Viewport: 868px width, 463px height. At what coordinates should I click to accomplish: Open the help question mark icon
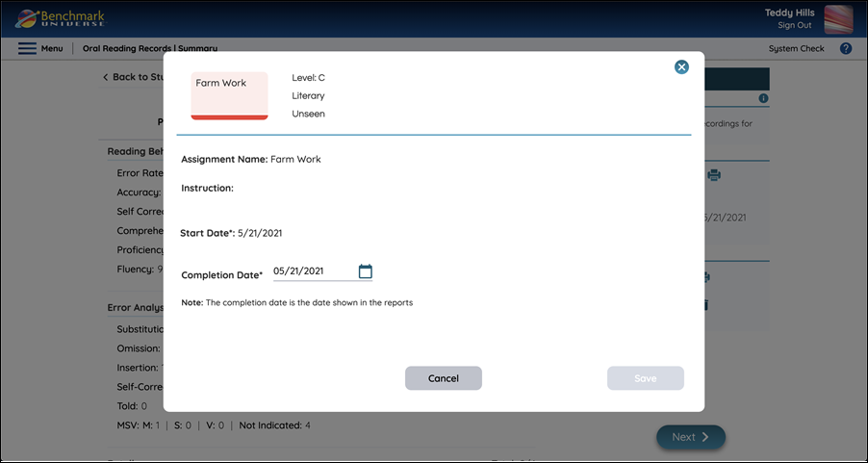click(846, 49)
